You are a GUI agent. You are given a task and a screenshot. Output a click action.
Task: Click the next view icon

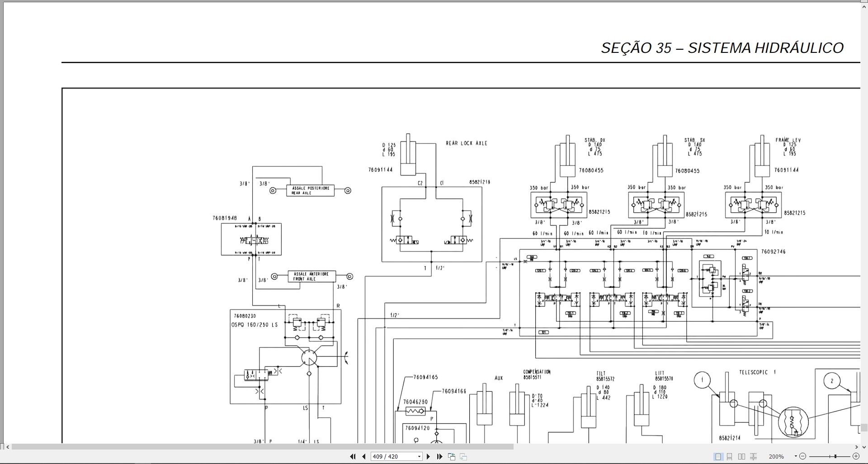click(463, 456)
